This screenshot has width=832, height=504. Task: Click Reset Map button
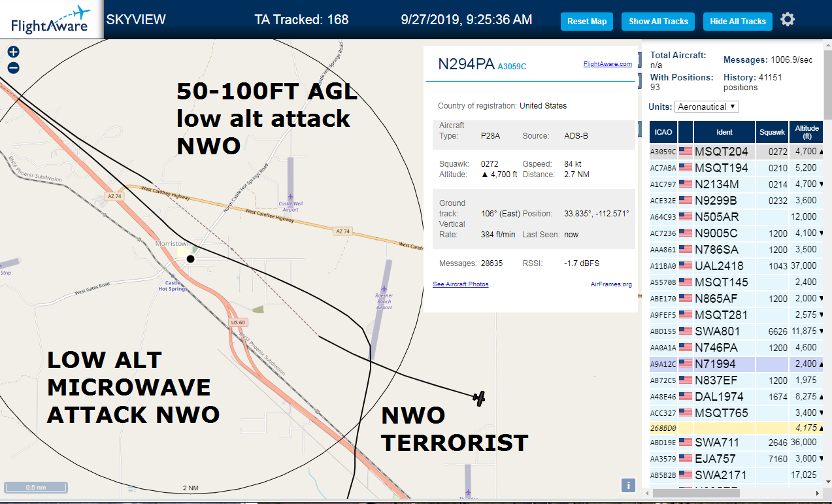587,22
